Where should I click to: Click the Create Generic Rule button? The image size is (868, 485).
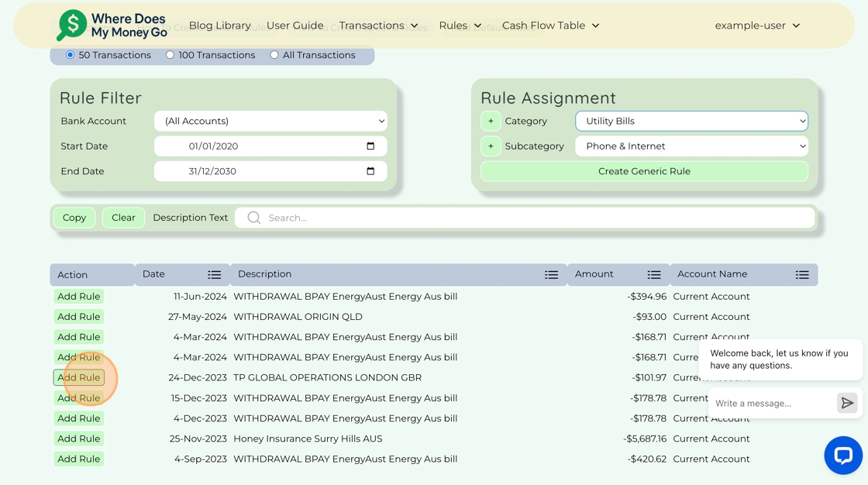(644, 171)
